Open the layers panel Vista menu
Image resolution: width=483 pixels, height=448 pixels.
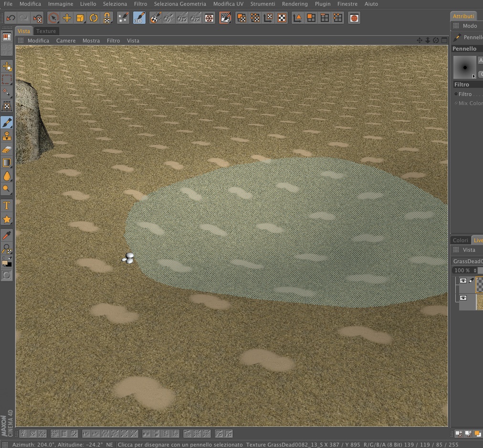[469, 250]
